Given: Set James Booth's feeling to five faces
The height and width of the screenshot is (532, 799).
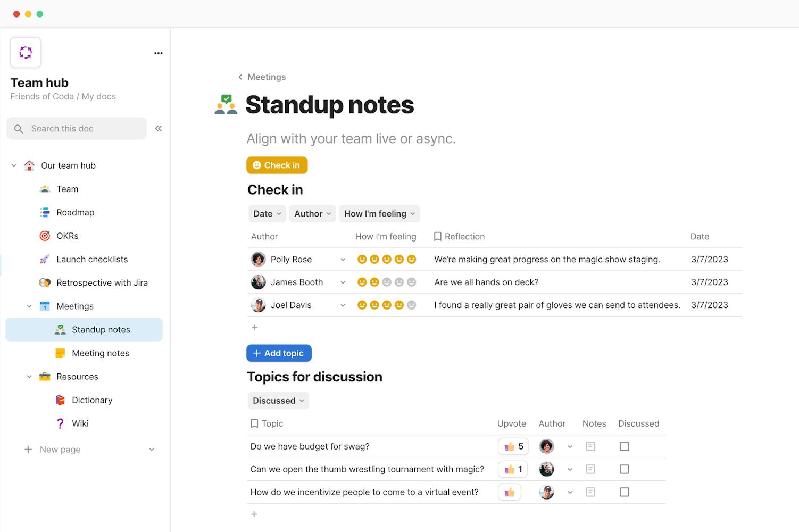Looking at the screenshot, I should coord(411,282).
